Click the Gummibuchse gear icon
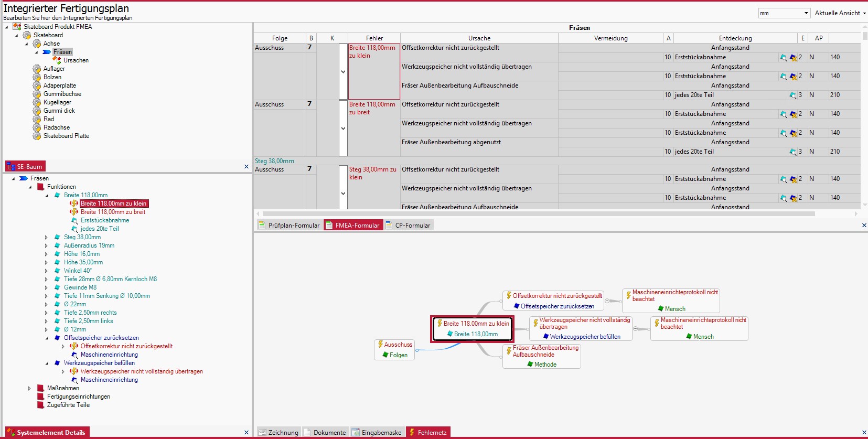Image resolution: width=868 pixels, height=439 pixels. tap(37, 94)
